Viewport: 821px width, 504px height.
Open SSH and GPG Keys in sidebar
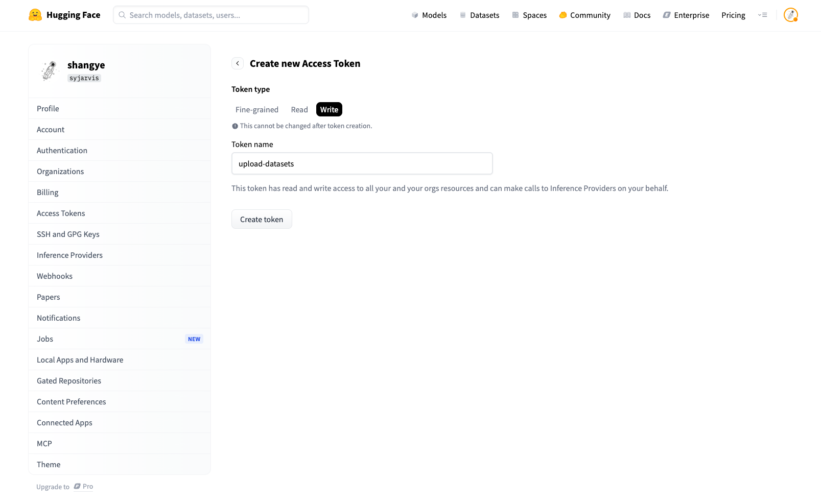point(120,234)
